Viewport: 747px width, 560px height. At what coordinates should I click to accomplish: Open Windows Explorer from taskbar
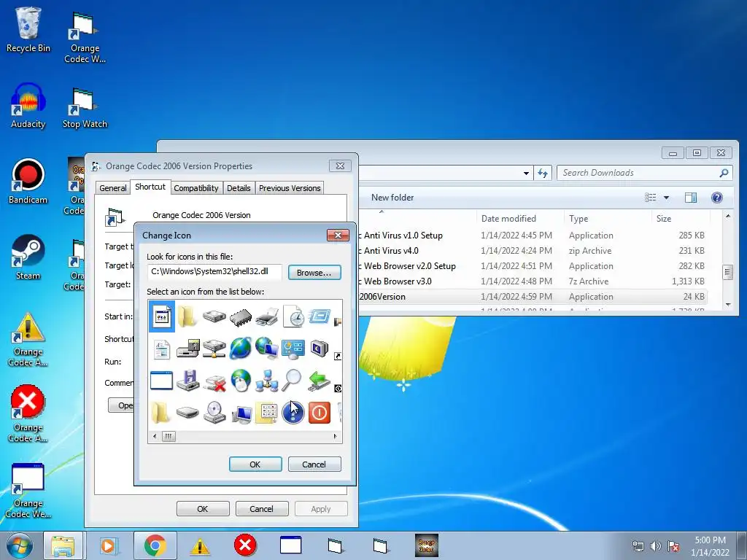pos(63,545)
